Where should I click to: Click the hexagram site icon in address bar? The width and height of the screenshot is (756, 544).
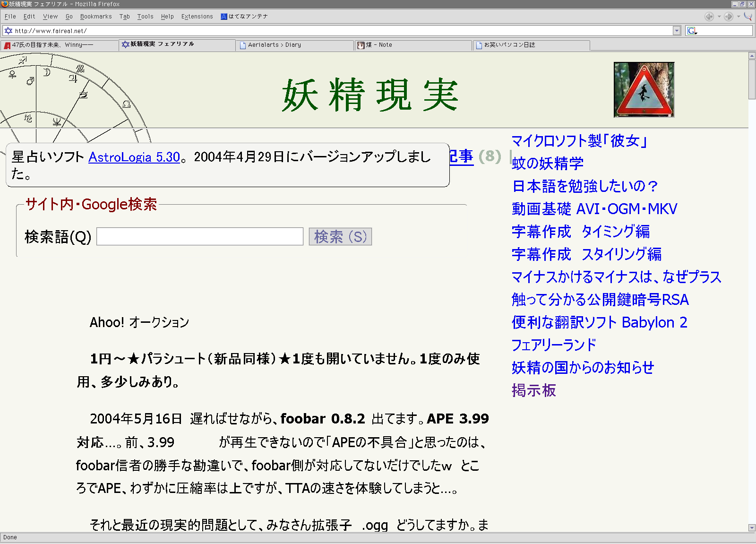8,31
